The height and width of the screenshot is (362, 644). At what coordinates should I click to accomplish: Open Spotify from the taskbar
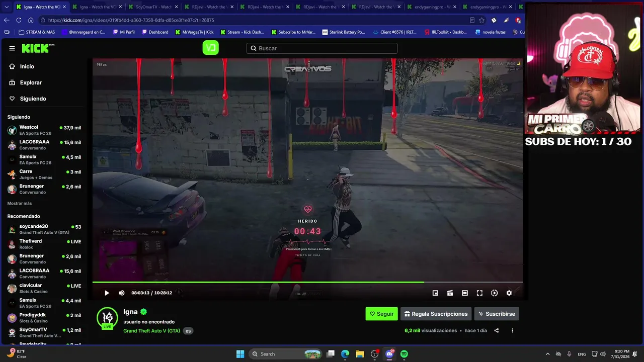pyautogui.click(x=404, y=354)
